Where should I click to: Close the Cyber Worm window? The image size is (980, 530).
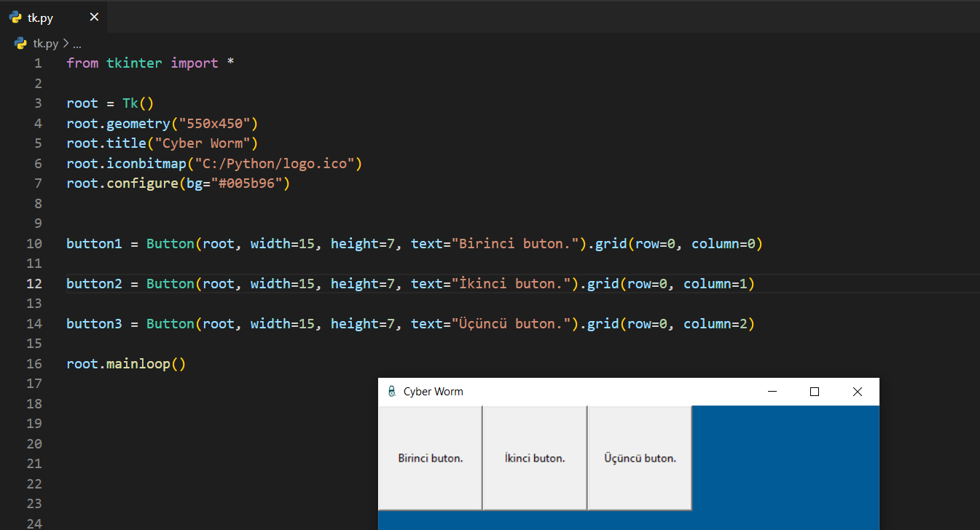(858, 392)
